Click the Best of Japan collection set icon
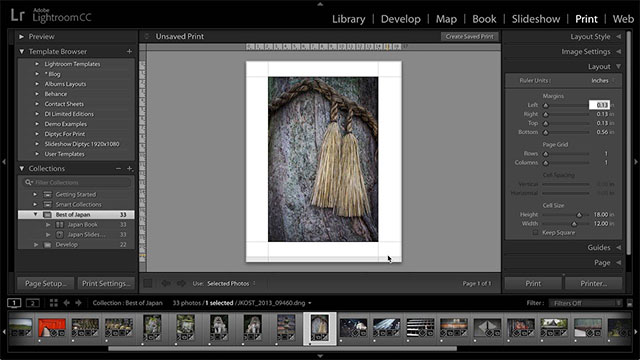Screen dimensions: 640x360 [x=47, y=215]
